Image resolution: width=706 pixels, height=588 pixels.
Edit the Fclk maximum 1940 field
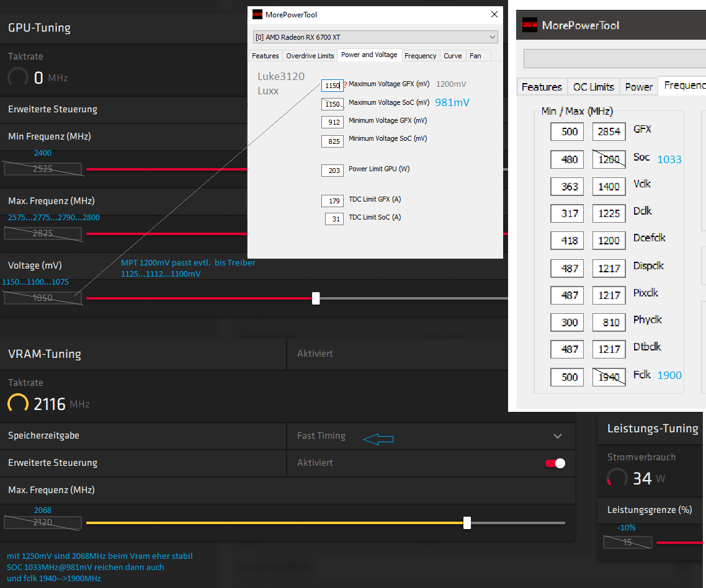point(609,377)
